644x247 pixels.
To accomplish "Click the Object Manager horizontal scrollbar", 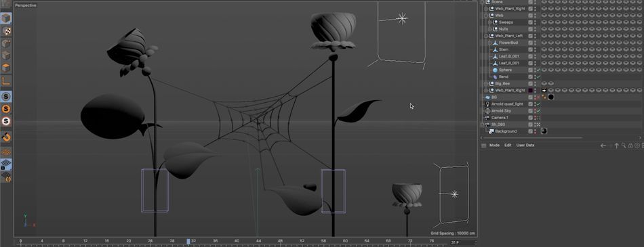I will click(532, 138).
